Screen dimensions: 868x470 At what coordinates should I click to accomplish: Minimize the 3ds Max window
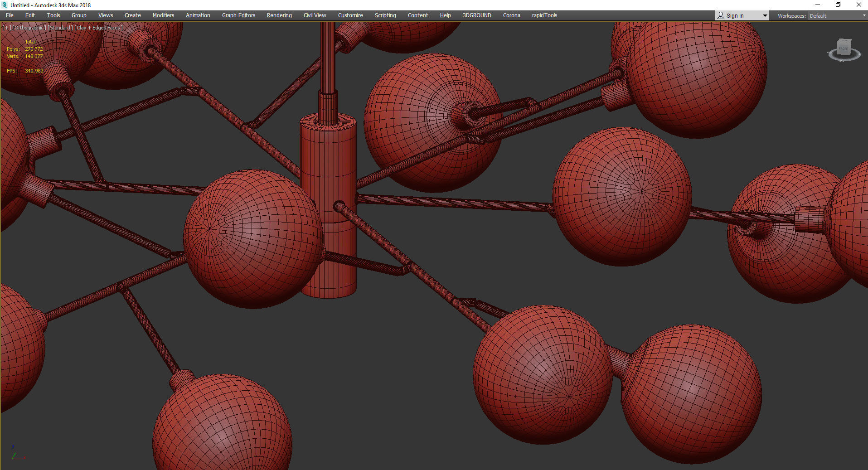[818, 5]
